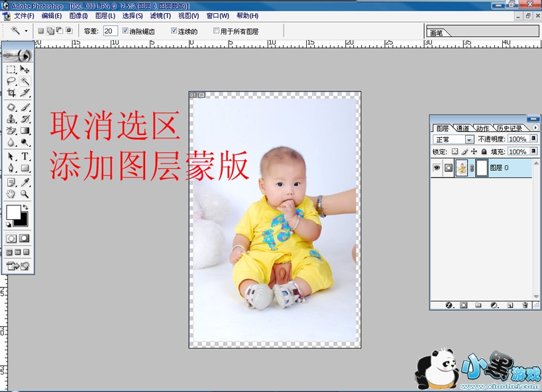Select the Pen tool

tap(11, 168)
